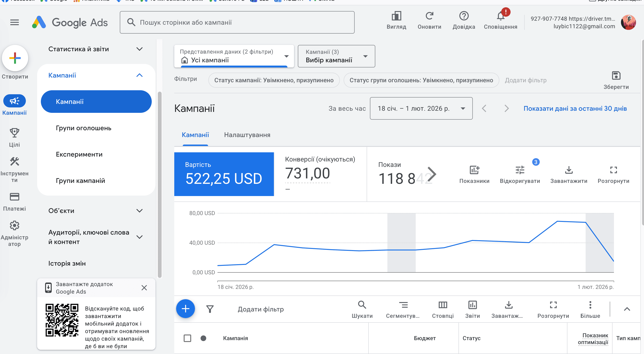Click the blue plus add campaign button

click(x=186, y=309)
